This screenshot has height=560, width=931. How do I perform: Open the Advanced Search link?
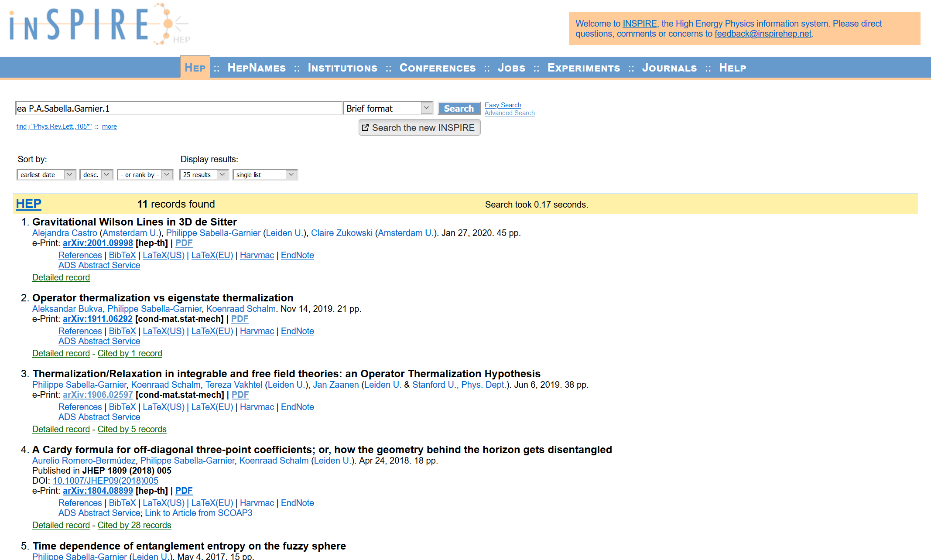click(x=510, y=113)
